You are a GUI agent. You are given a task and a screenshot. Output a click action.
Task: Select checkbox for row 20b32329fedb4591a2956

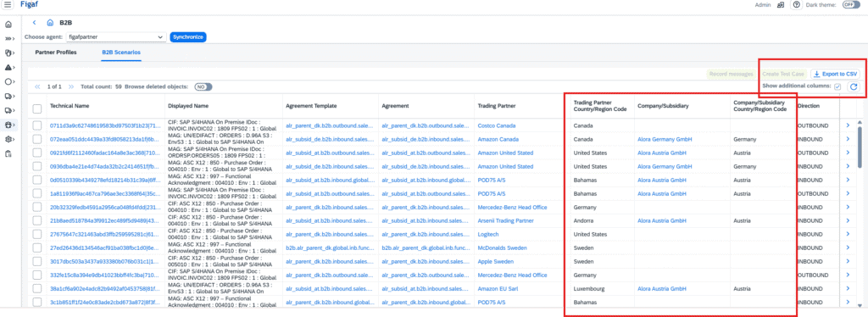click(x=37, y=207)
